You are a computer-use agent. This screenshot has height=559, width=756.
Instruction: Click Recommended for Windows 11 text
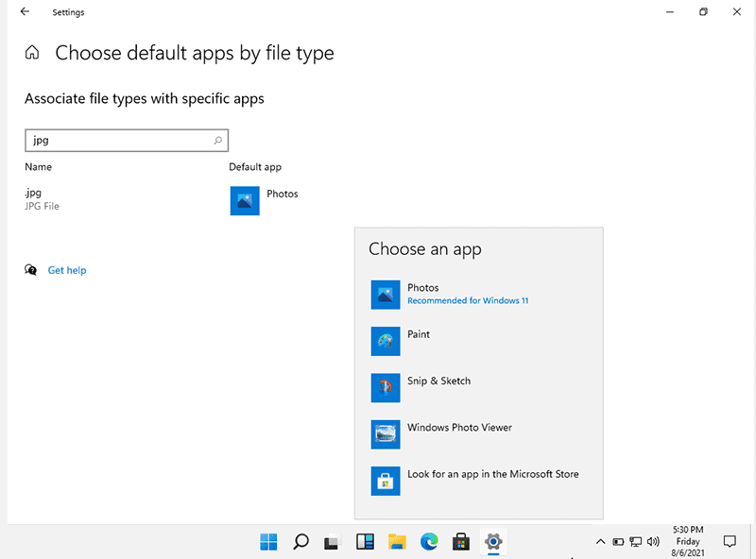468,300
